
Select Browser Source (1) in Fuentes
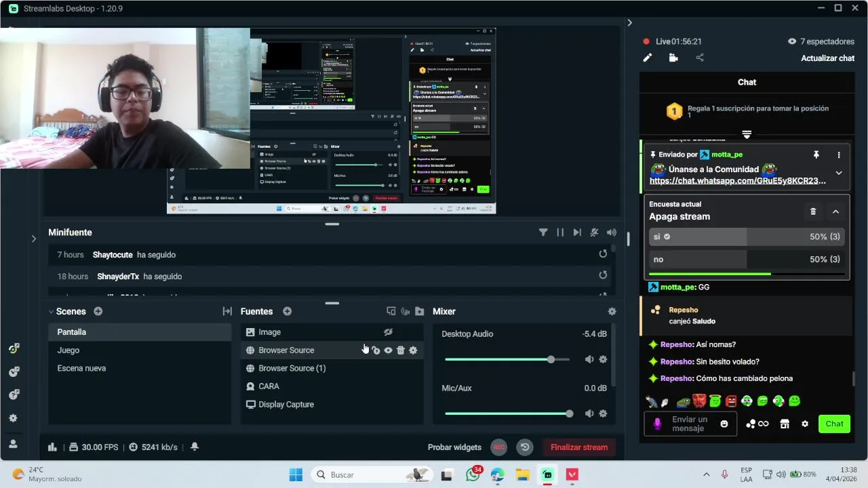(332, 368)
